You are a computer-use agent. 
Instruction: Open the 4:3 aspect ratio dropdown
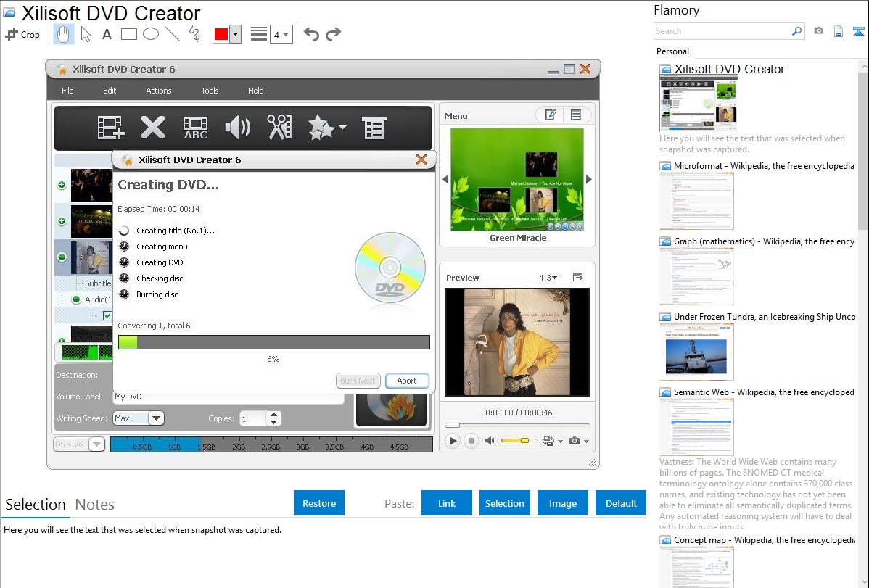(548, 278)
